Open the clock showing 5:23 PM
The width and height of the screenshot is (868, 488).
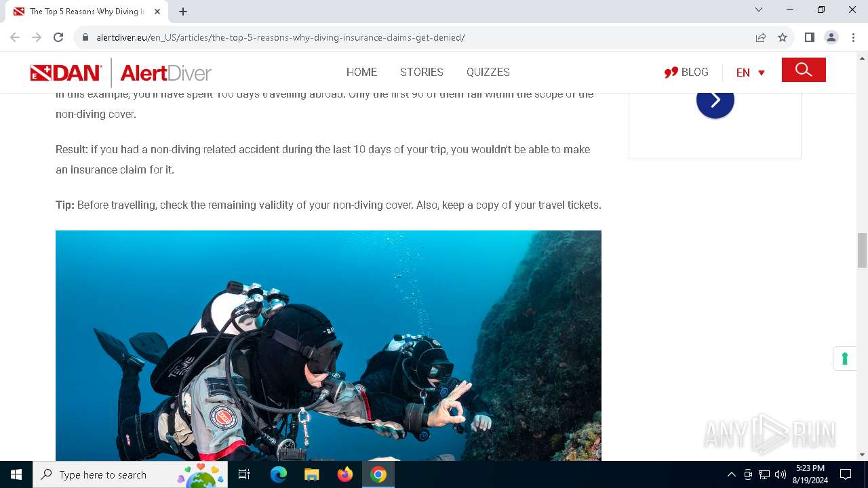(x=810, y=474)
